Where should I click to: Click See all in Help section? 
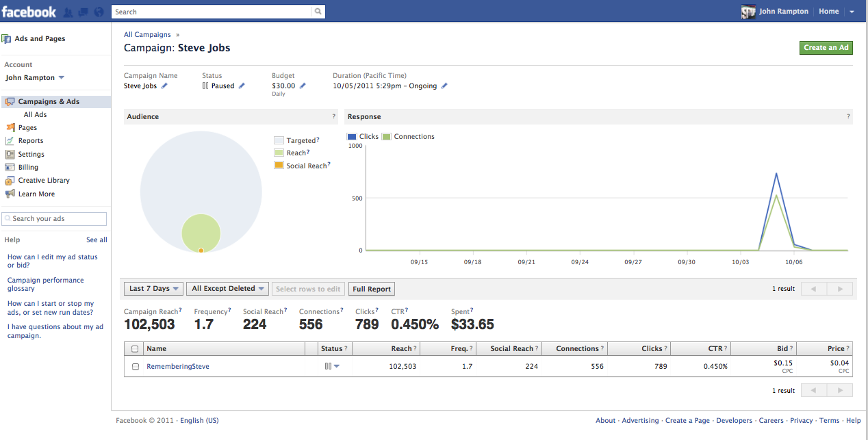[x=97, y=240]
